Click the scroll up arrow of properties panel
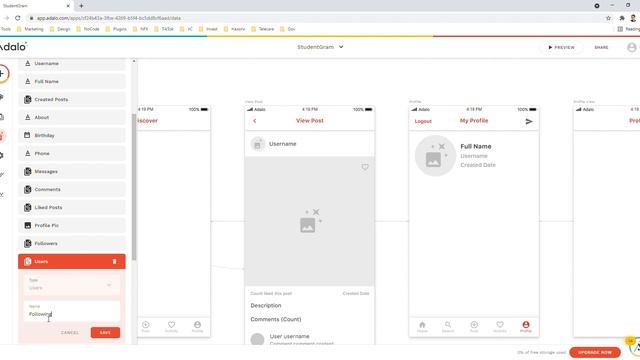The image size is (640, 360). [x=134, y=61]
